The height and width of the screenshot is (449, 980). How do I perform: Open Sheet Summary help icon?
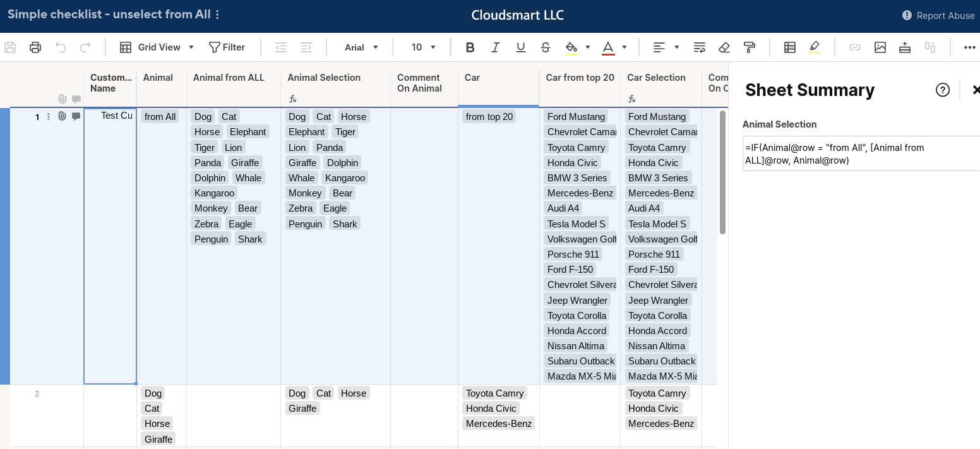pyautogui.click(x=943, y=90)
